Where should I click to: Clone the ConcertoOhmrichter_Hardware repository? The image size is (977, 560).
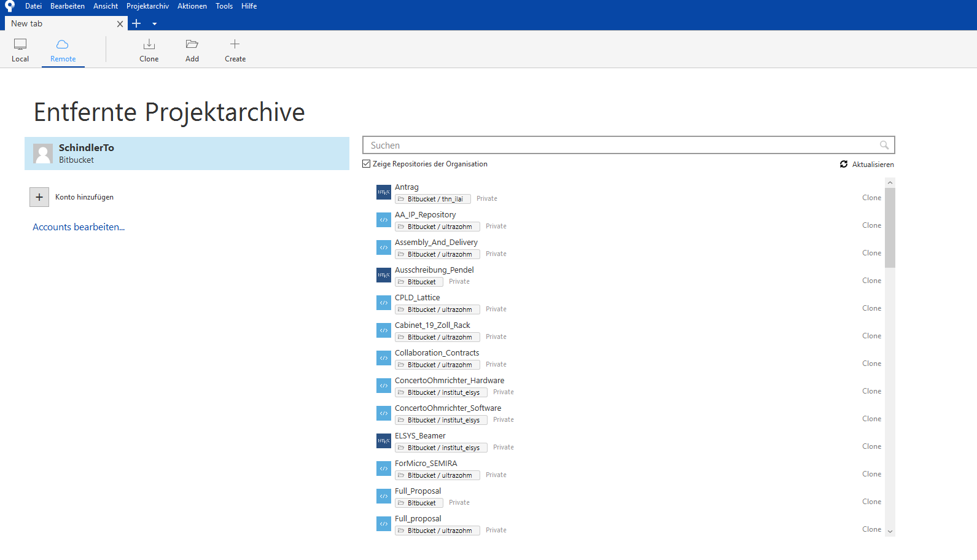click(871, 391)
